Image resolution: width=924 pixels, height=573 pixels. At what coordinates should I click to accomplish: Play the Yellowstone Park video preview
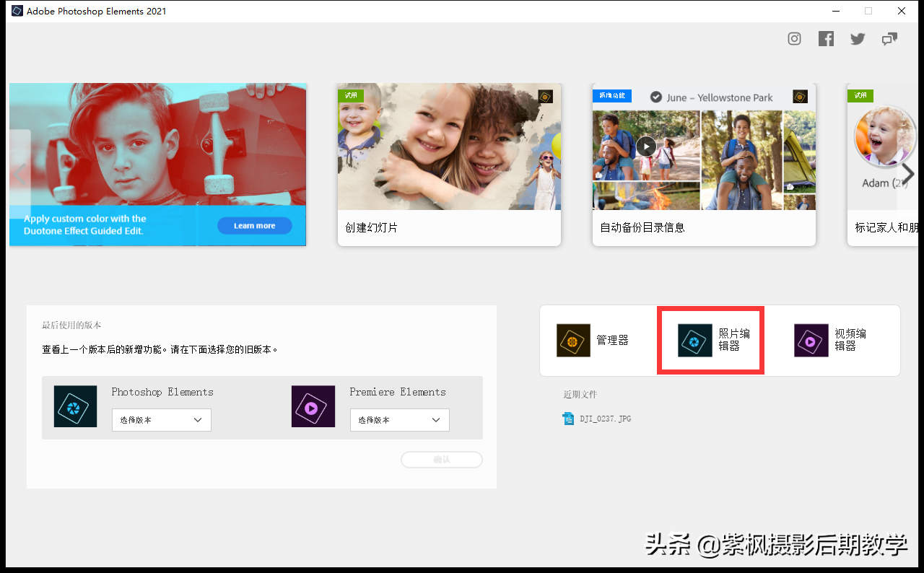coord(646,146)
